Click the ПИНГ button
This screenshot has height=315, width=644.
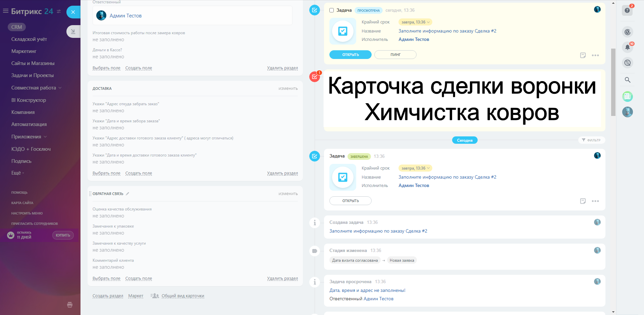[395, 55]
